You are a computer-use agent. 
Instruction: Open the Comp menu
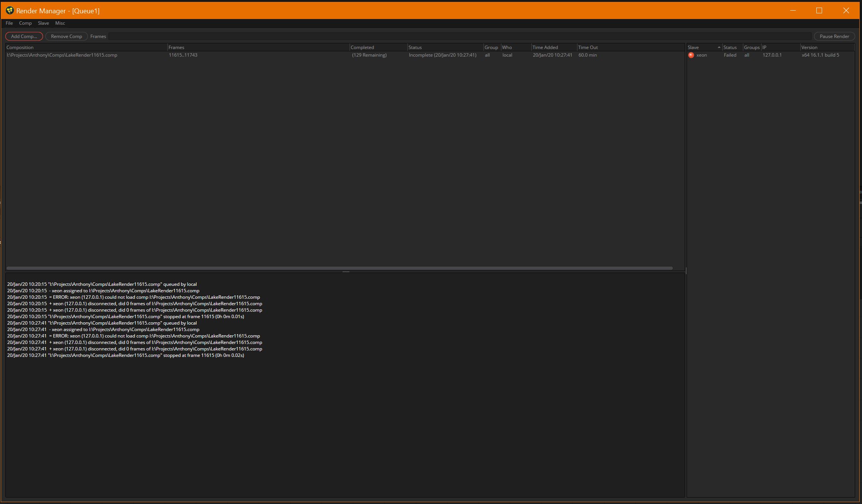(x=25, y=23)
